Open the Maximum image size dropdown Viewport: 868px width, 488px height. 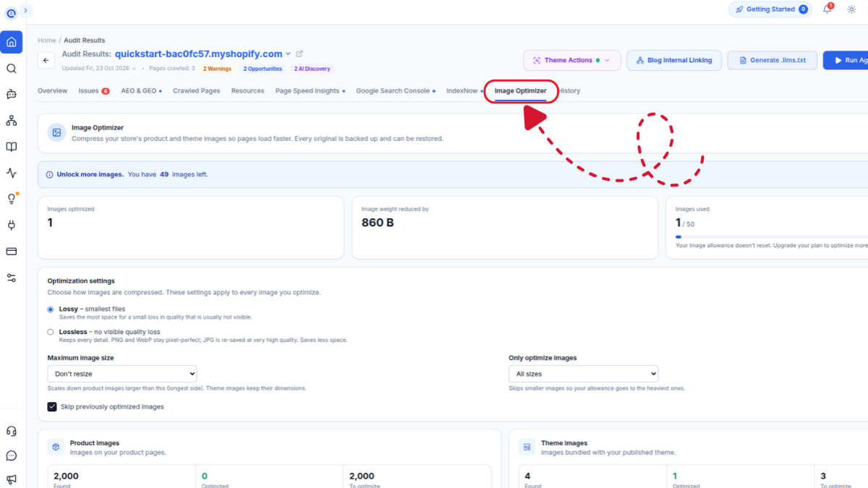(x=122, y=374)
